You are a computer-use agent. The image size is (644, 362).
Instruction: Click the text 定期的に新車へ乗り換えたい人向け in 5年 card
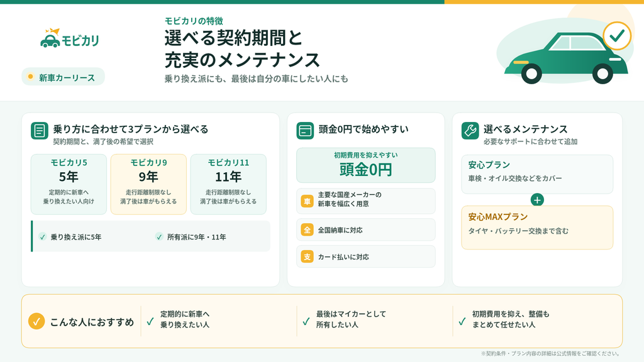[69, 197]
